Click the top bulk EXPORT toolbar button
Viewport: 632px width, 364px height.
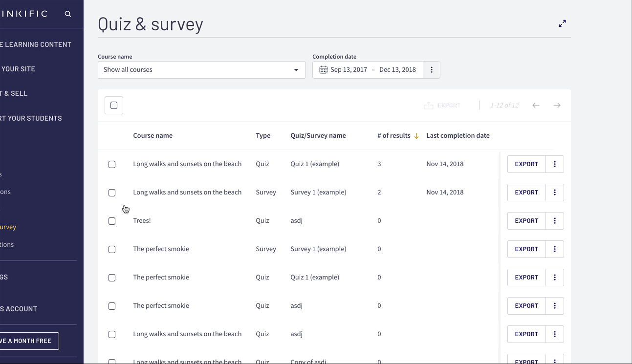[442, 106]
